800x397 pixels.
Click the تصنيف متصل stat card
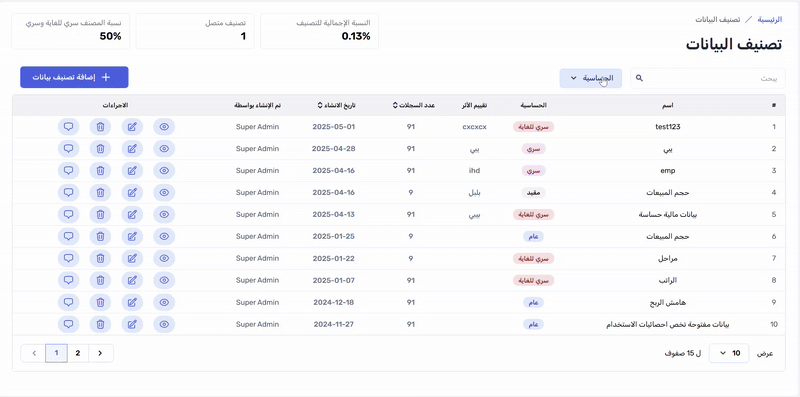coord(195,31)
